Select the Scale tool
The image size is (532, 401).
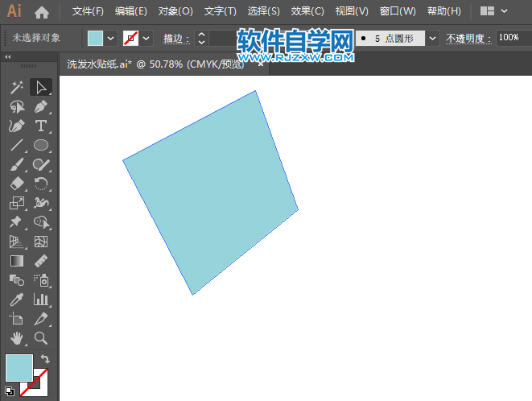tap(17, 203)
